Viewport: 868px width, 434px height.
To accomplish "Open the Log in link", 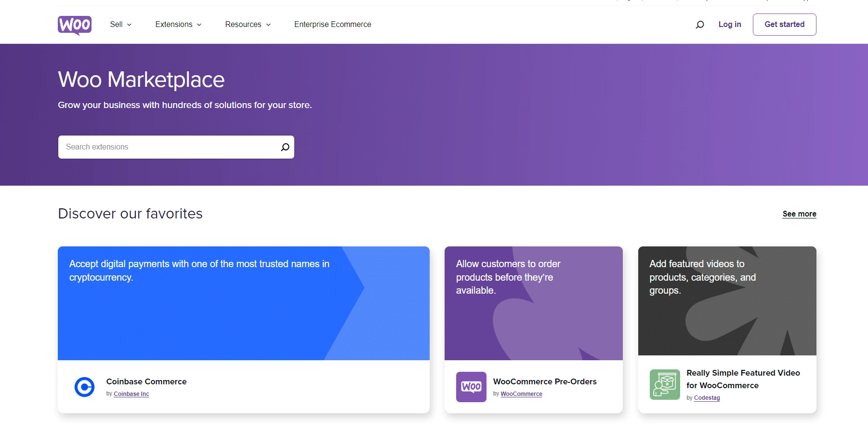I will (x=729, y=24).
